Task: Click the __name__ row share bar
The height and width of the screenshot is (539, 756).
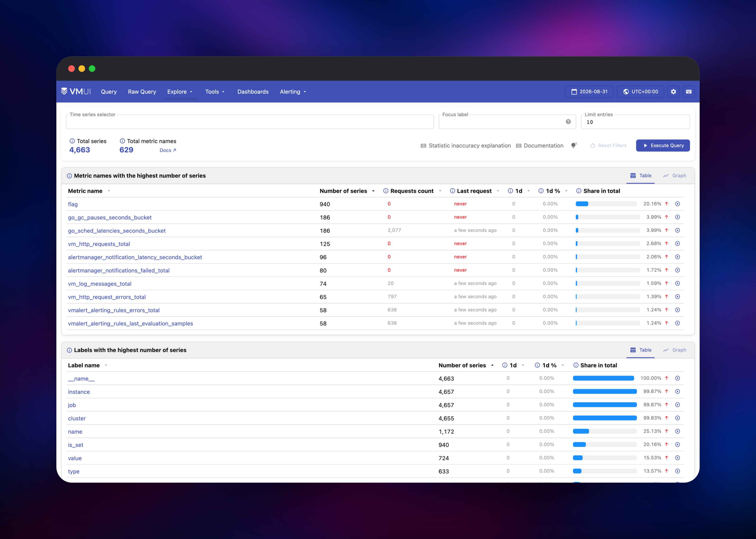Action: pos(603,378)
